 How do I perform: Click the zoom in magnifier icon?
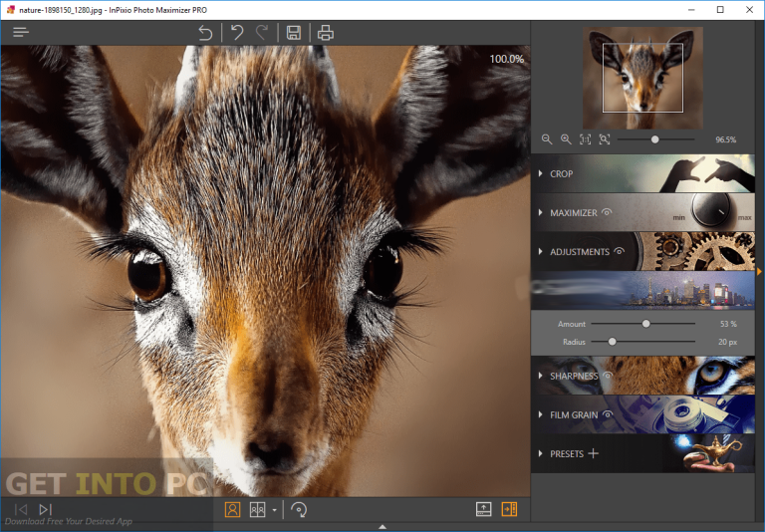coord(566,139)
